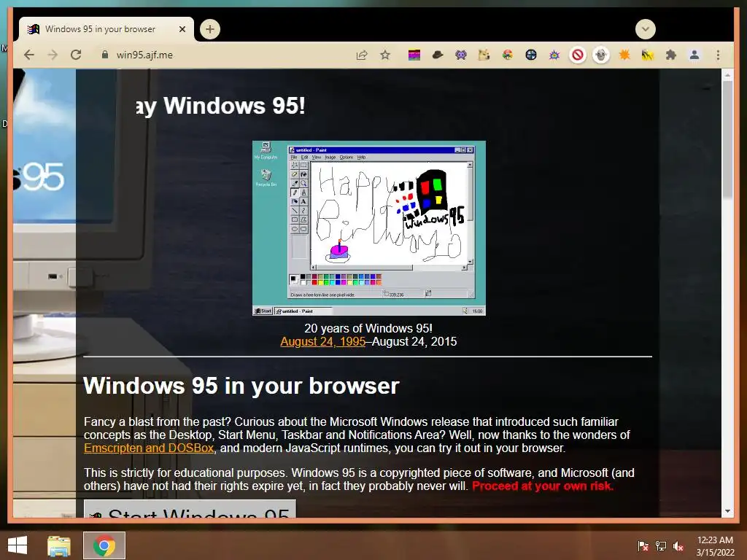
Task: Reload the win95.ajf.me page
Action: [x=76, y=55]
